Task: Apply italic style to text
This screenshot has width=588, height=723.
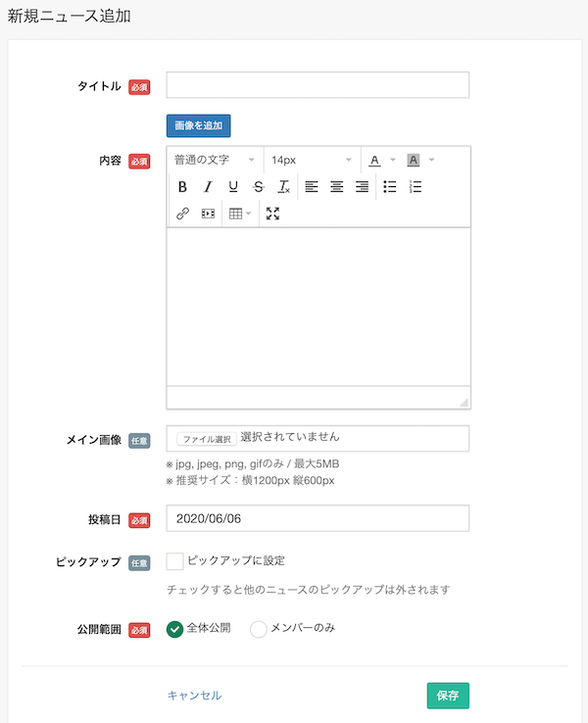Action: click(x=208, y=187)
